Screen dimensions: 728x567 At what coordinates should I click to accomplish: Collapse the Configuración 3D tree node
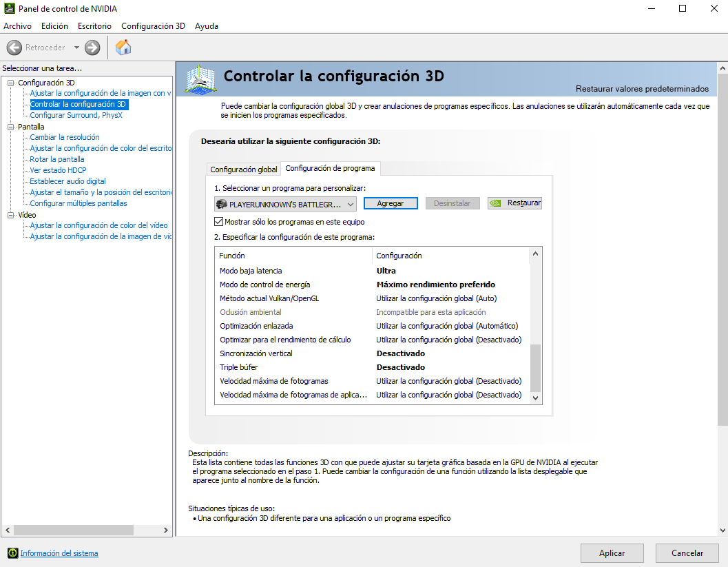[x=11, y=83]
